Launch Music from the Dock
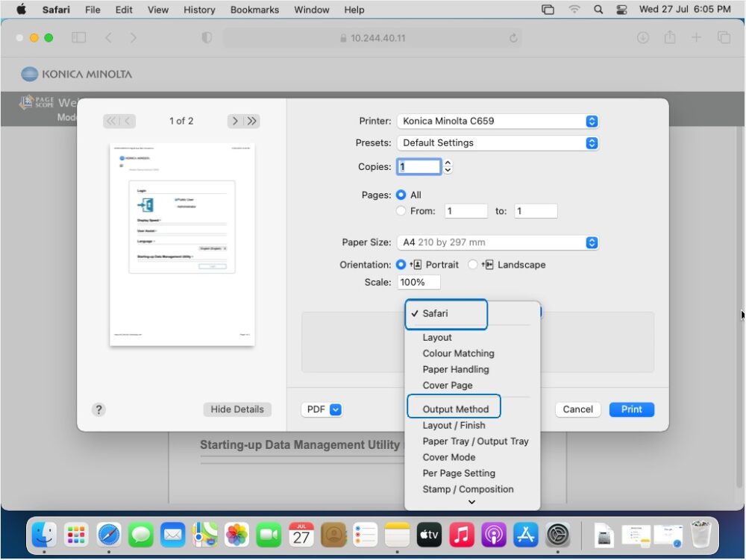The width and height of the screenshot is (746, 560). [x=460, y=535]
